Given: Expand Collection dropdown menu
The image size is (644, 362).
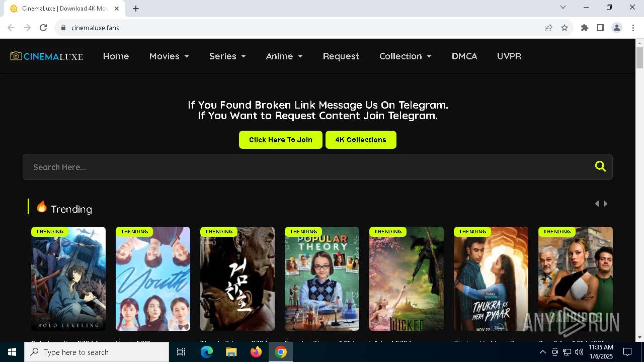Looking at the screenshot, I should click(406, 56).
